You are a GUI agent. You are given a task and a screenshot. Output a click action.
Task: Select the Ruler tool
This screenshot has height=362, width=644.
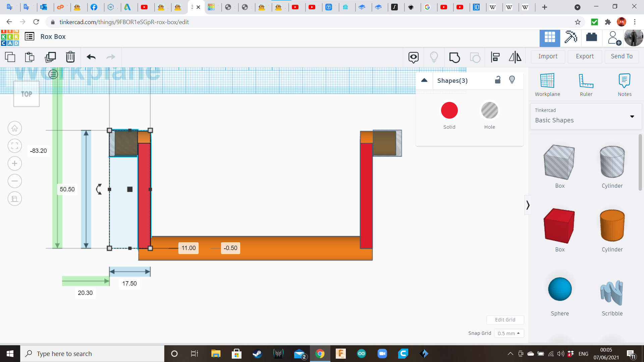tap(586, 84)
